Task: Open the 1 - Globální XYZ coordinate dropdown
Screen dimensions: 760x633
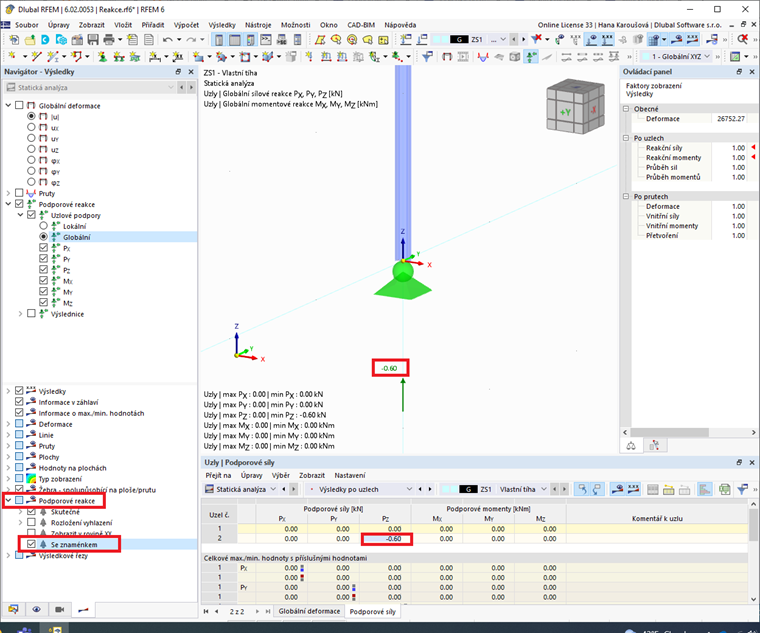Action: [x=676, y=56]
